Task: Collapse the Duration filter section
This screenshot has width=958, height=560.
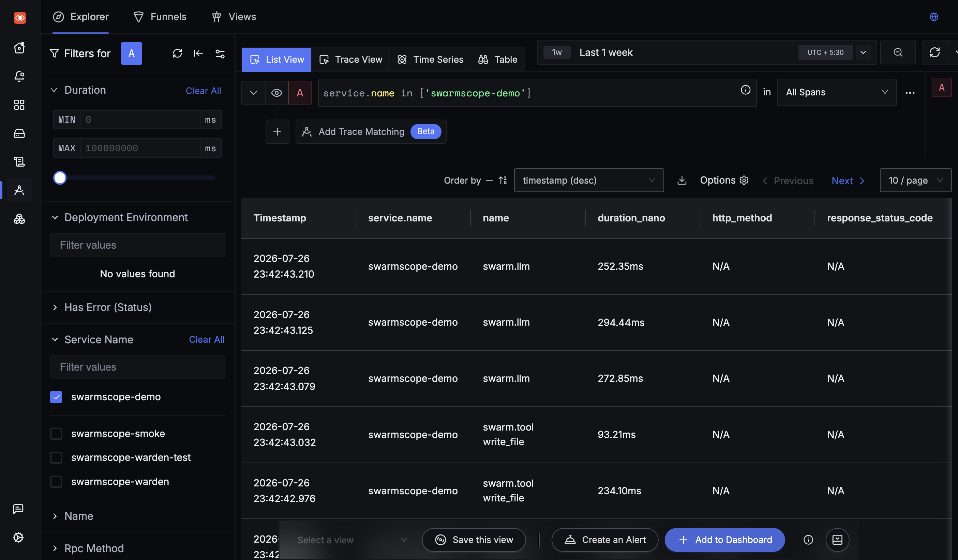Action: (x=54, y=90)
